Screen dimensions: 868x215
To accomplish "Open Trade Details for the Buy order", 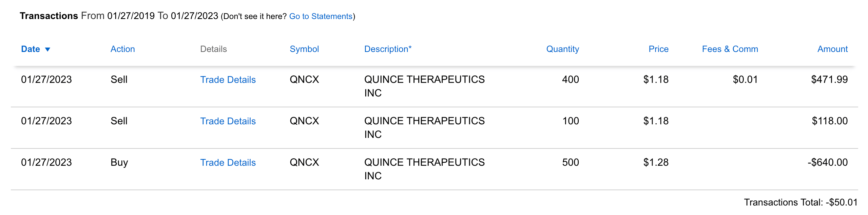I will click(x=228, y=163).
